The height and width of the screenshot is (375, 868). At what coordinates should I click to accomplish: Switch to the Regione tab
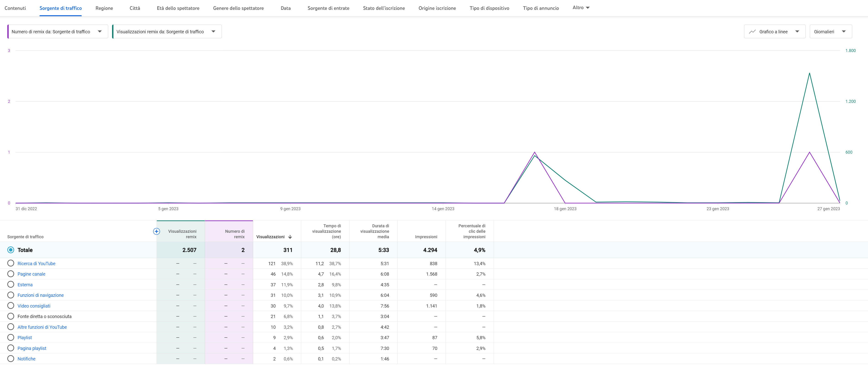pyautogui.click(x=104, y=8)
